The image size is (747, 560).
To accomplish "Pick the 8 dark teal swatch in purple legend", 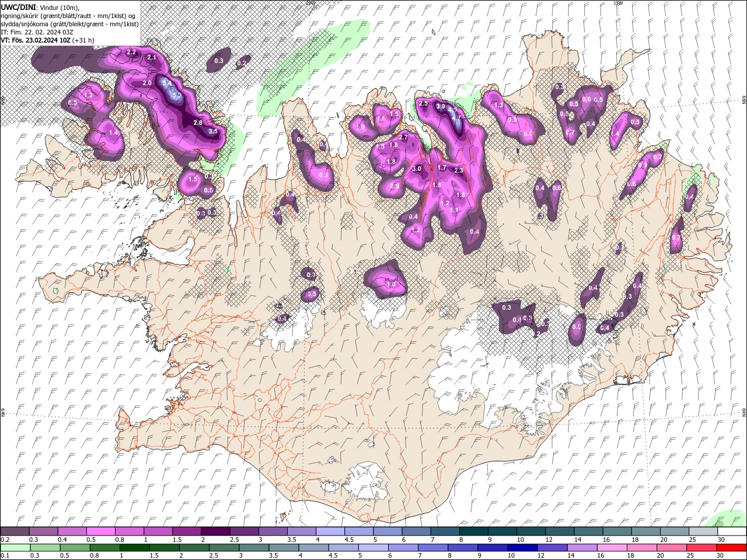I will 473,531.
